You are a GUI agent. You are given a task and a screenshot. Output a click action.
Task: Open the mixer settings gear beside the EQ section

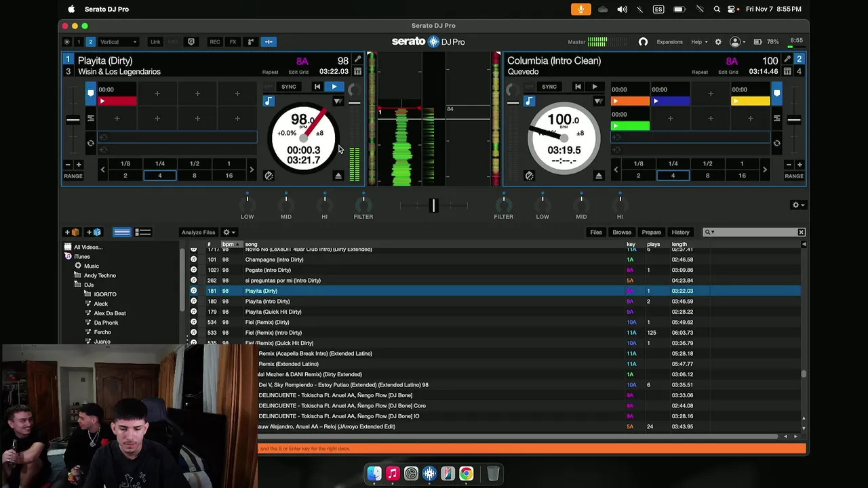coord(798,205)
